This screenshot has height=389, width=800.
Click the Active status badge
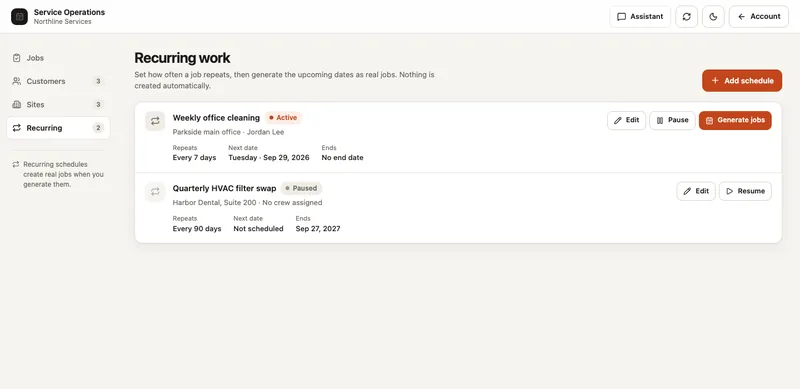coord(283,118)
